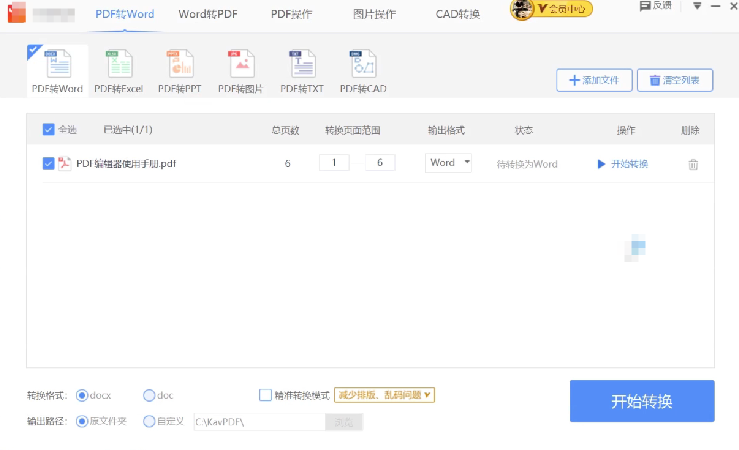The width and height of the screenshot is (739, 450).
Task: Expand the 减少排版、乱码问题 dropdown
Action: point(384,395)
